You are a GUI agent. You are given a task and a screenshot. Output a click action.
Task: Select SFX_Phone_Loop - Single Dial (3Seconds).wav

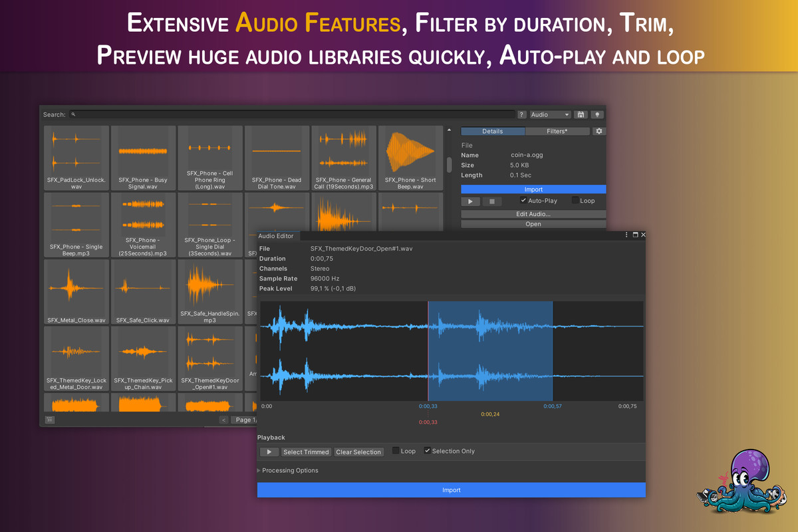click(210, 225)
